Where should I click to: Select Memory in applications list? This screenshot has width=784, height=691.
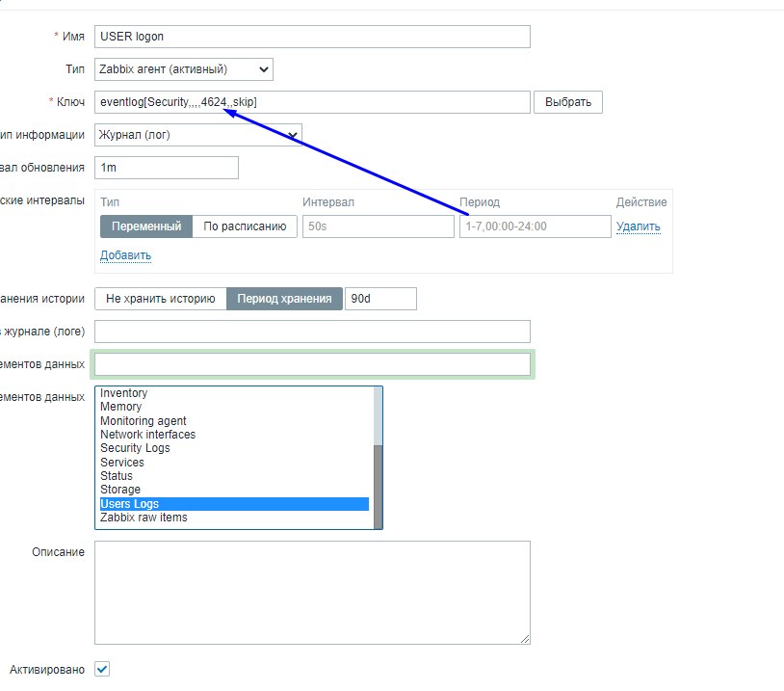coord(234,407)
